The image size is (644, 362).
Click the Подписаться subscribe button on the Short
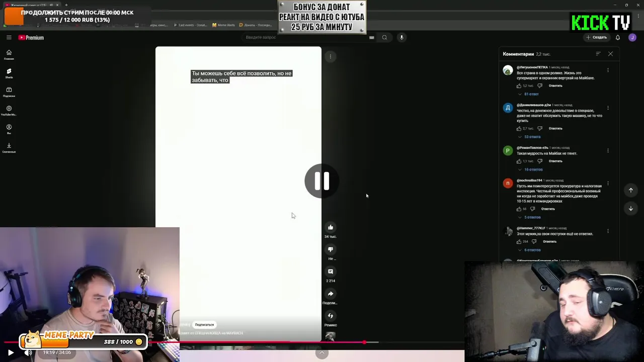tap(204, 325)
